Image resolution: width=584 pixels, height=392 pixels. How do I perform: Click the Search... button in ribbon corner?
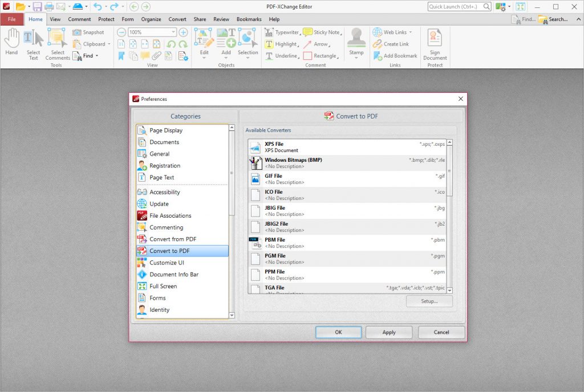pyautogui.click(x=553, y=19)
